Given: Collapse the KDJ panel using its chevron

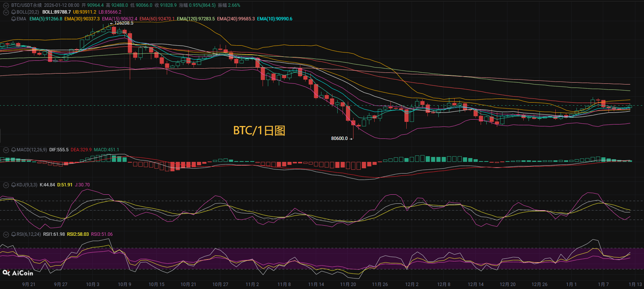Looking at the screenshot, I should coord(6,185).
